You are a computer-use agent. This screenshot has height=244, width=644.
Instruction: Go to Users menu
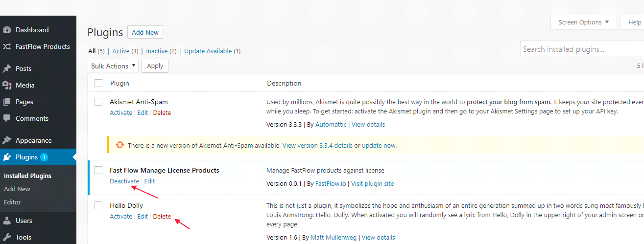click(24, 221)
